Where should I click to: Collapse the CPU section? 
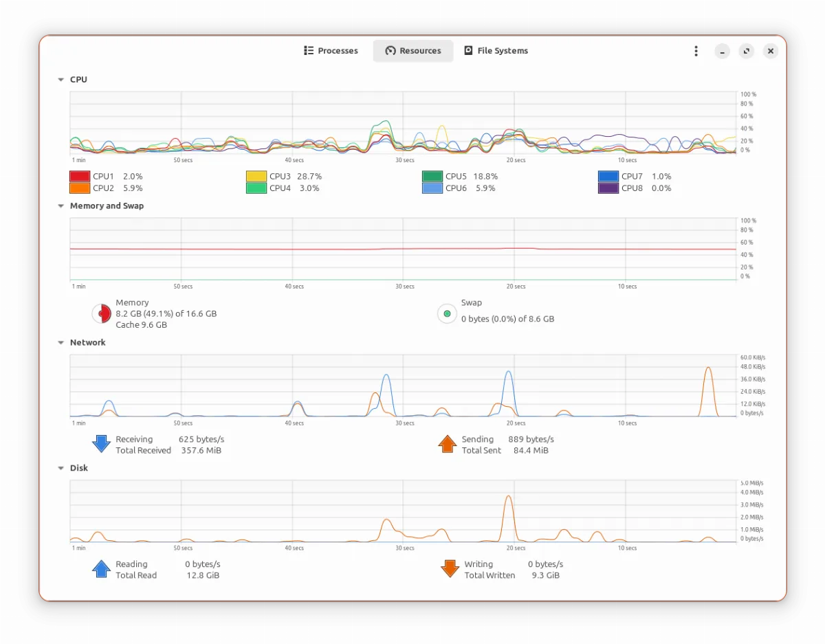tap(60, 79)
